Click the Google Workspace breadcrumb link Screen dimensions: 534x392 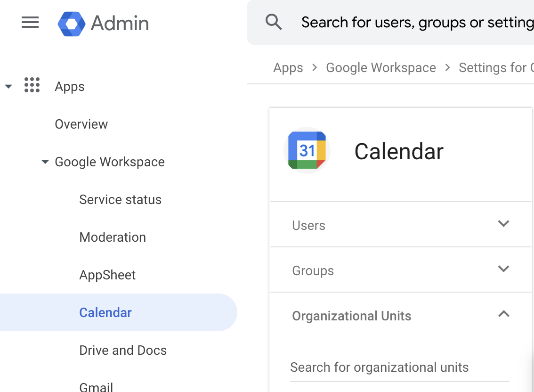(x=381, y=68)
